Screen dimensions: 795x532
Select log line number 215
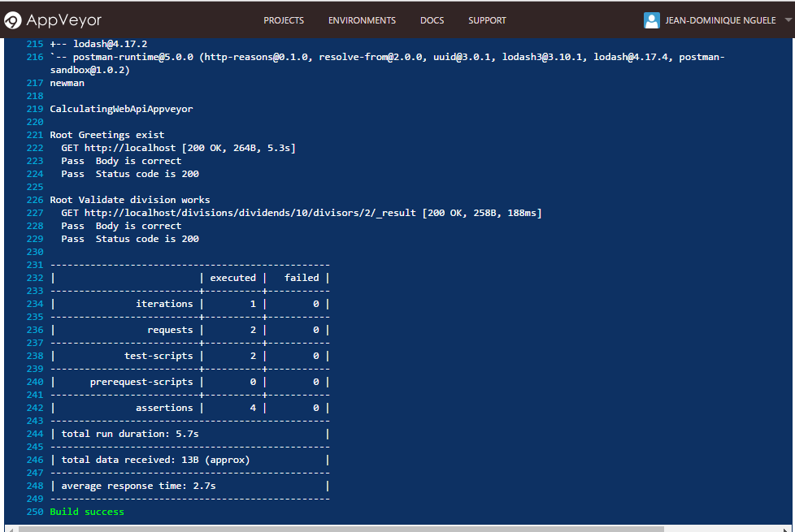[35, 44]
